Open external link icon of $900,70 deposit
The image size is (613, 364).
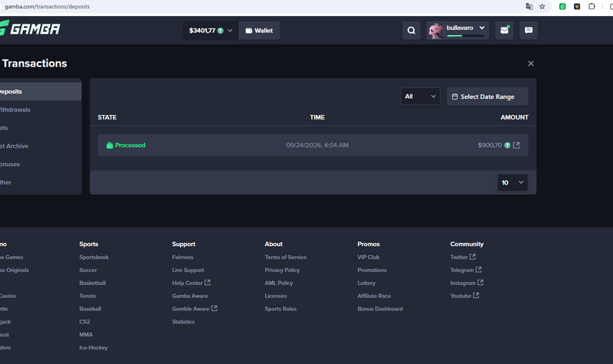516,145
